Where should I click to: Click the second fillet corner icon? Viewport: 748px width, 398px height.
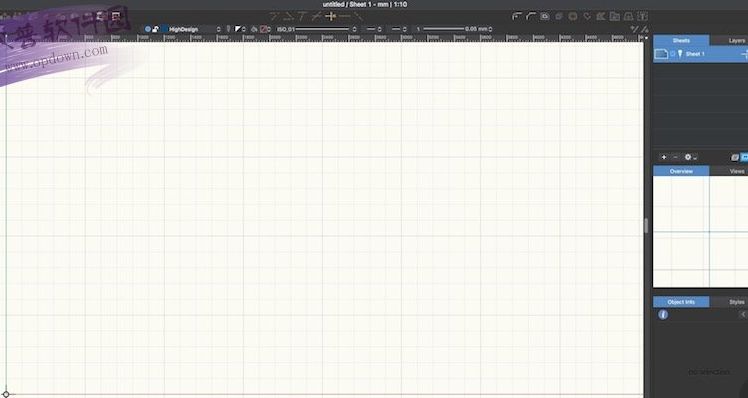(x=530, y=16)
